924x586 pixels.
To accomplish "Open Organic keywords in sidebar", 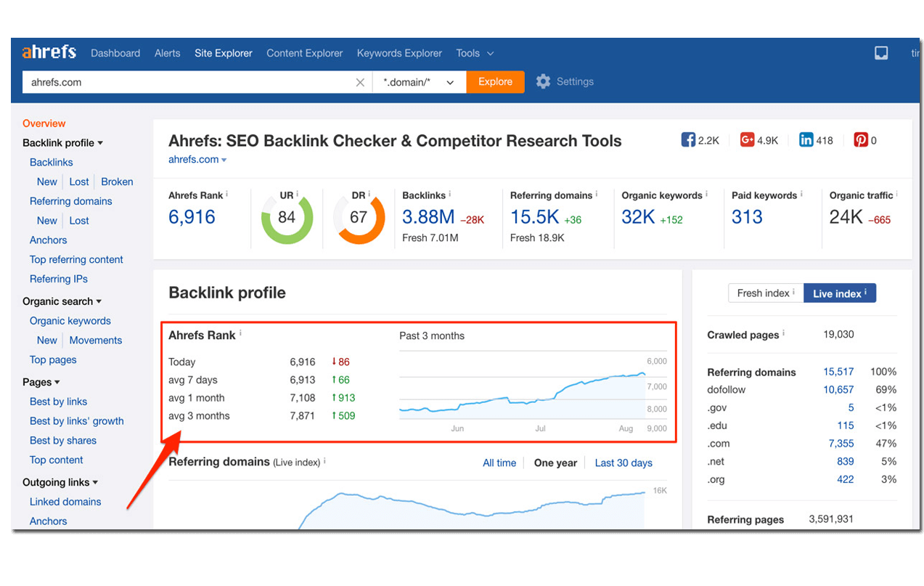I will click(x=70, y=321).
